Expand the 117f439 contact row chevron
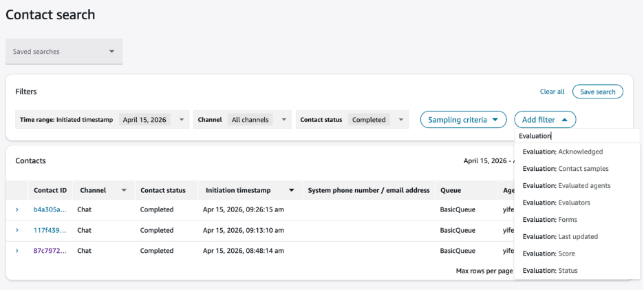 17,230
